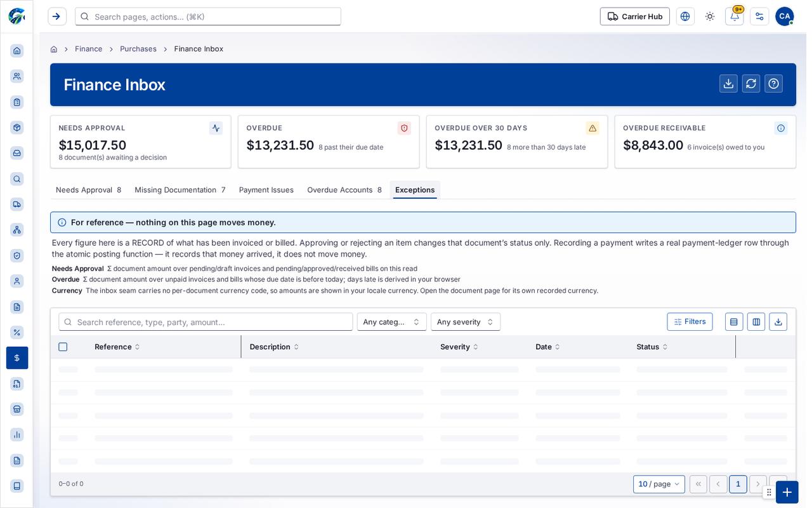
Task: Click the download icon in Finance Inbox header
Action: tap(728, 84)
